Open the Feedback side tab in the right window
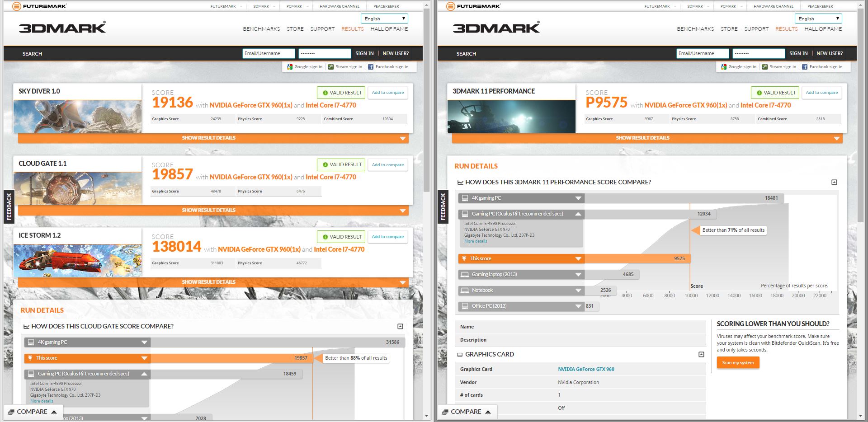The image size is (868, 422). 443,207
